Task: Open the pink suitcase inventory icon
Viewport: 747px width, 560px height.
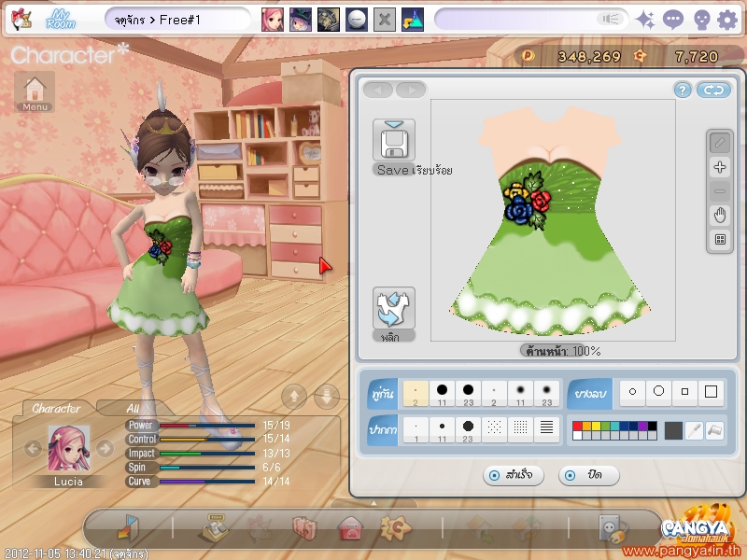Action: 304,528
